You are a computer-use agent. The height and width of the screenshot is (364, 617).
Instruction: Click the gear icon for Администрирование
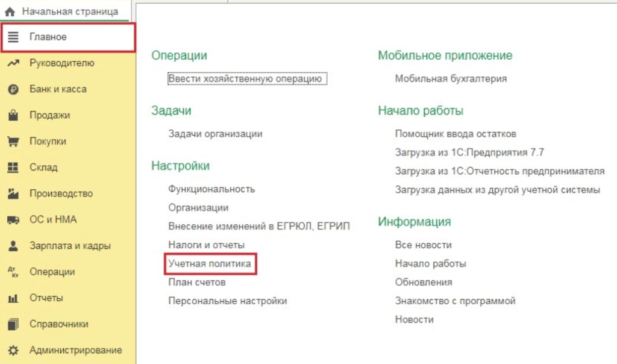tap(13, 350)
